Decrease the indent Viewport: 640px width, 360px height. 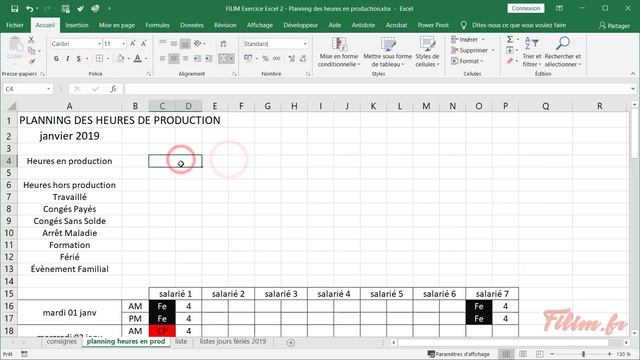pos(198,59)
